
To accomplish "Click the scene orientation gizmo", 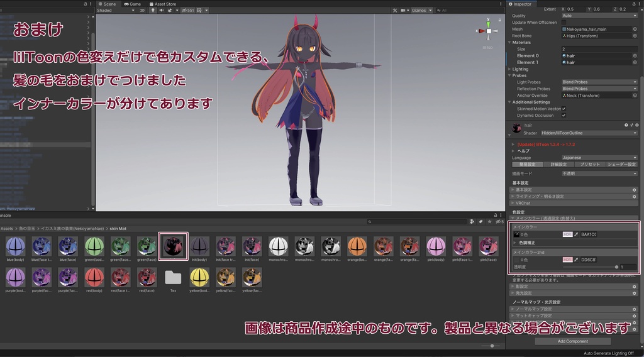I will 488,30.
